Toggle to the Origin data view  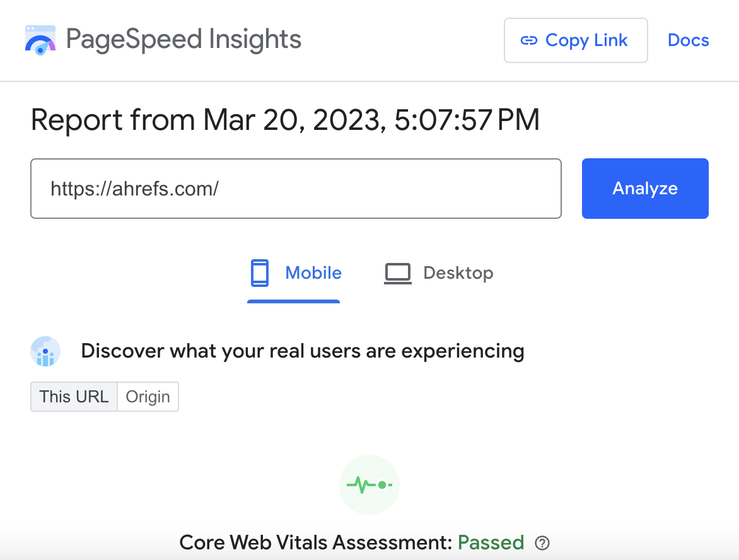pyautogui.click(x=148, y=397)
